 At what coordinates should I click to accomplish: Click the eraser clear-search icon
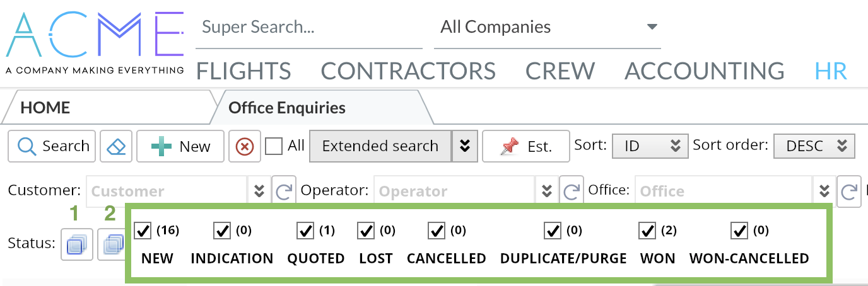pyautogui.click(x=116, y=146)
